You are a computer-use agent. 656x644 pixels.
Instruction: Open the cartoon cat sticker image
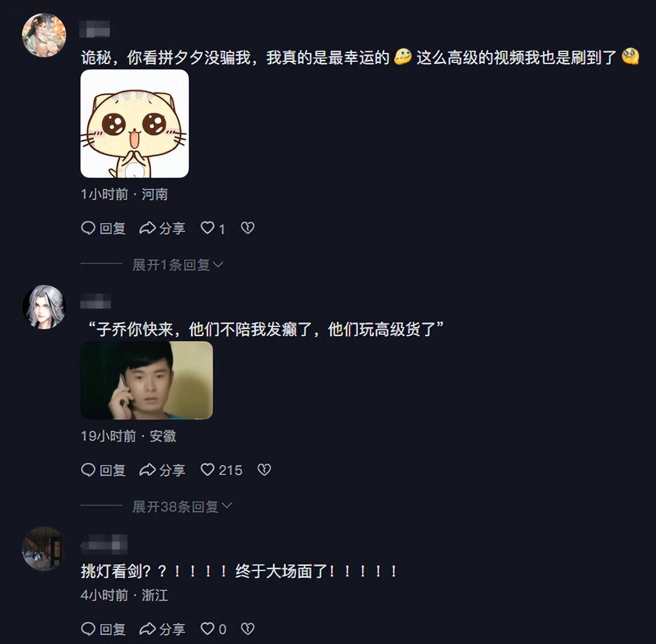(135, 124)
